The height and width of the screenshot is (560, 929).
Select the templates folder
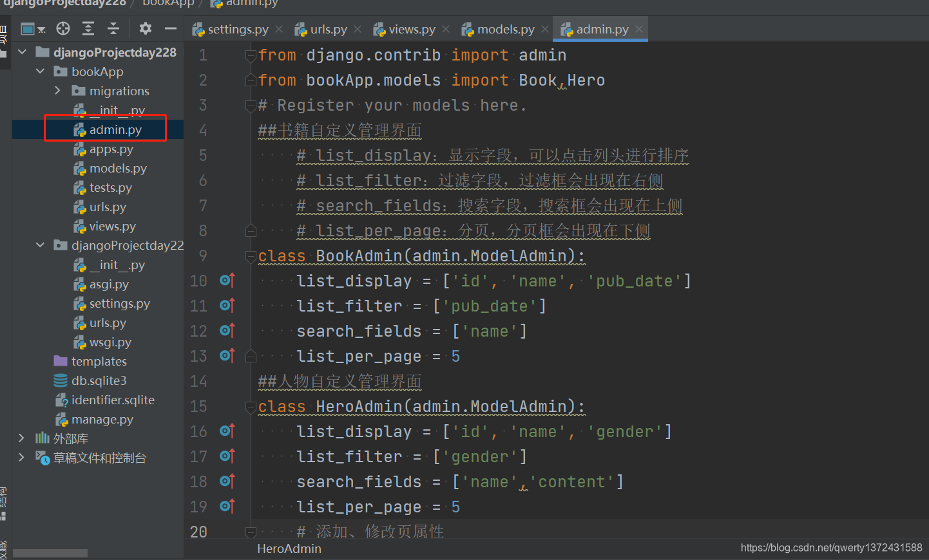click(x=98, y=361)
